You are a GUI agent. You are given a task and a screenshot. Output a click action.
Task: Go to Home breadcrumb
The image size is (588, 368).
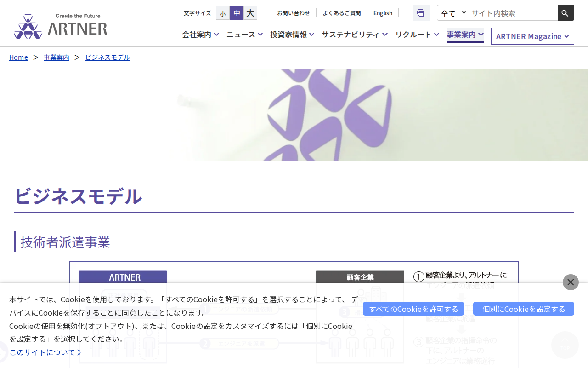(18, 57)
